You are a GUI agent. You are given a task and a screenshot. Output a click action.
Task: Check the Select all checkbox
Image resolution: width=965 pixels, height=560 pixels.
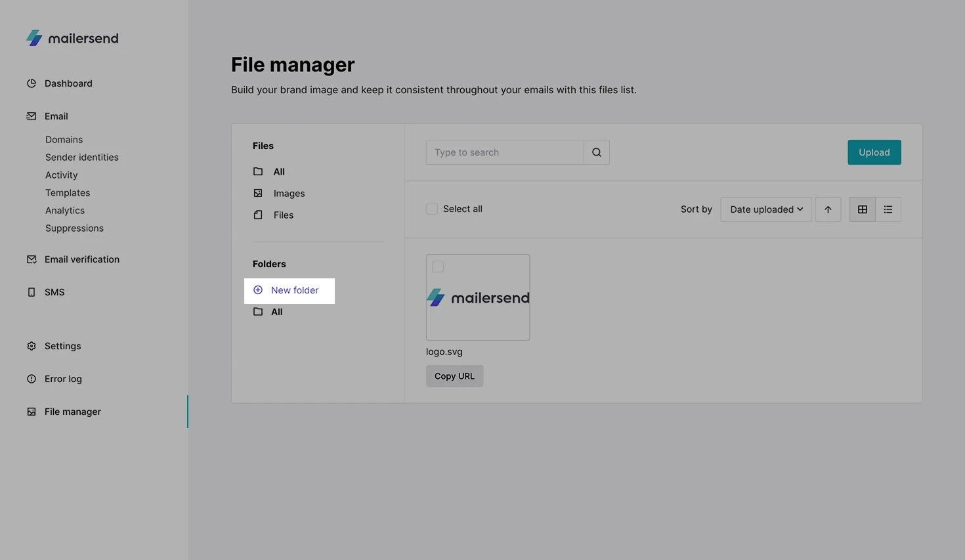pos(432,209)
